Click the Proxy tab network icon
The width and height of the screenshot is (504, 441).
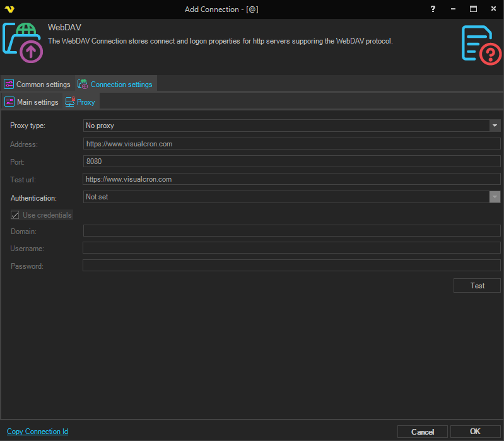tap(70, 102)
